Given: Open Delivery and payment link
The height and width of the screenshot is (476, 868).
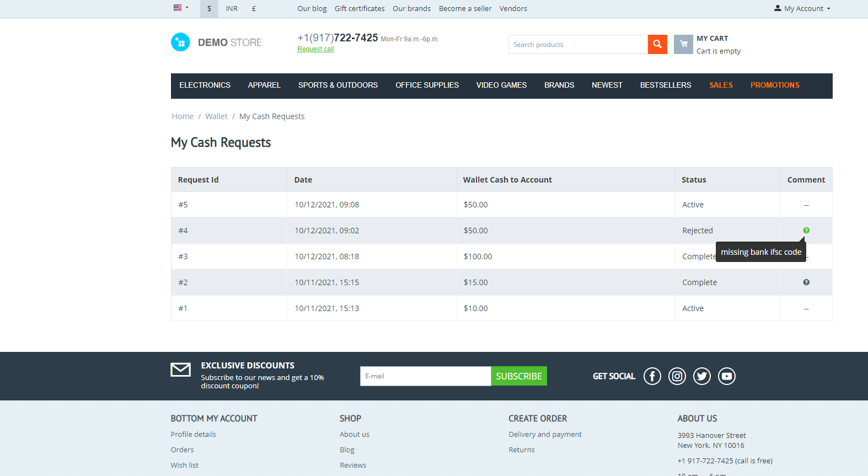Looking at the screenshot, I should click(545, 435).
